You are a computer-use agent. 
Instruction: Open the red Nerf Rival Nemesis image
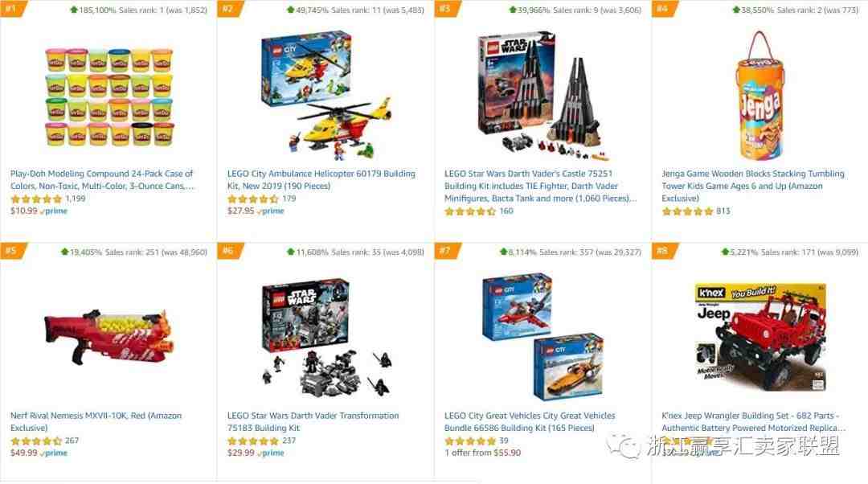coord(109,337)
